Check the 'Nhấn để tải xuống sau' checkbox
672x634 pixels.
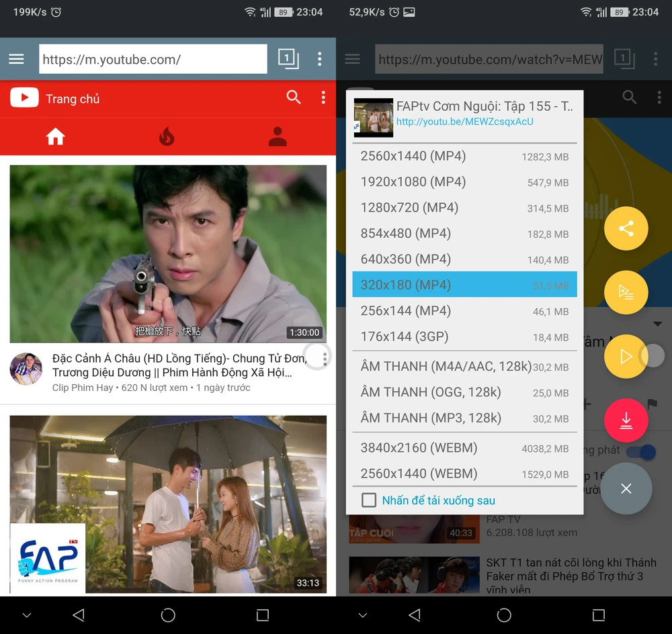click(x=369, y=500)
